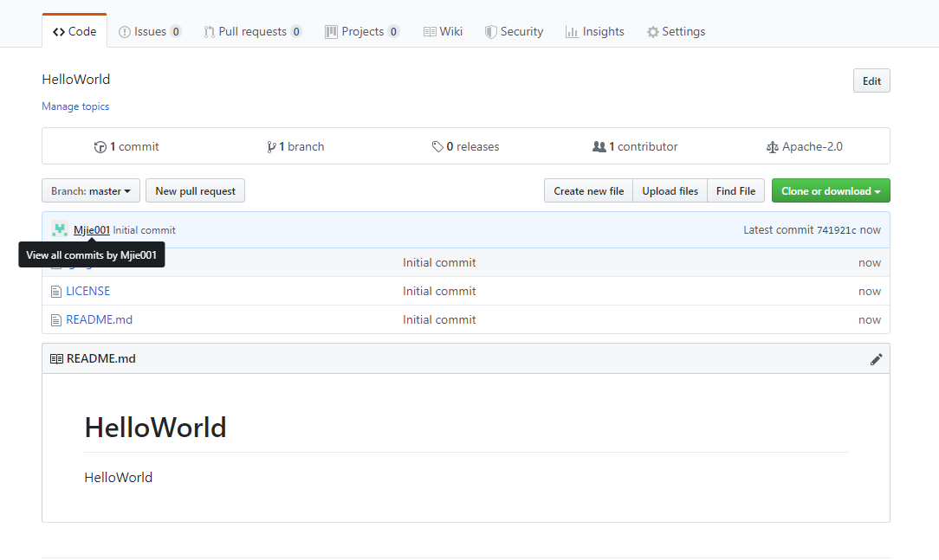The image size is (939, 560).
Task: Click the LICENSE file icon
Action: point(56,292)
